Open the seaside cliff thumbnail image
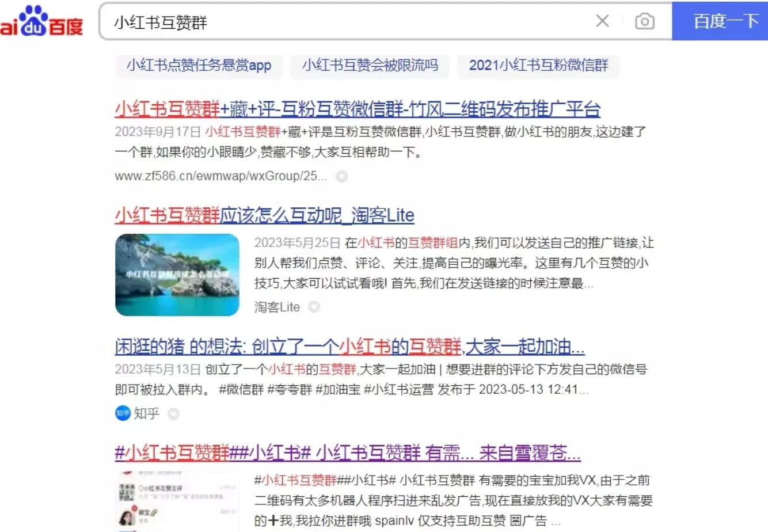The image size is (768, 532). click(177, 275)
